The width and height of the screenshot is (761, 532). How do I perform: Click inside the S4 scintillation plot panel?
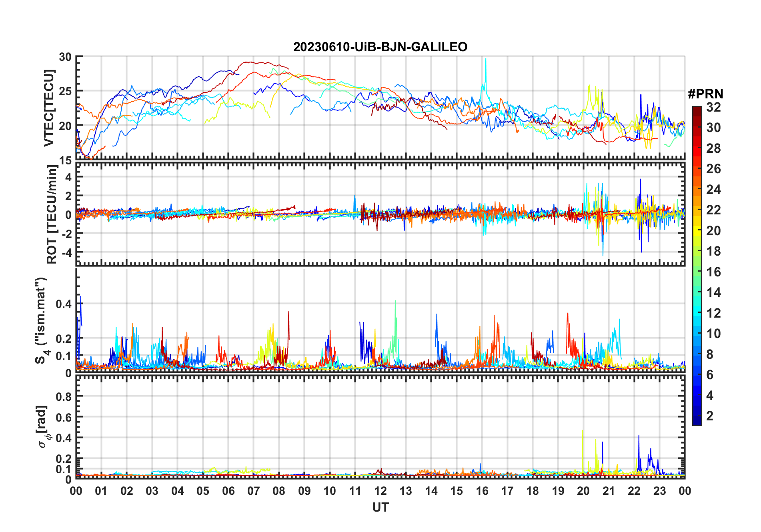pyautogui.click(x=380, y=320)
